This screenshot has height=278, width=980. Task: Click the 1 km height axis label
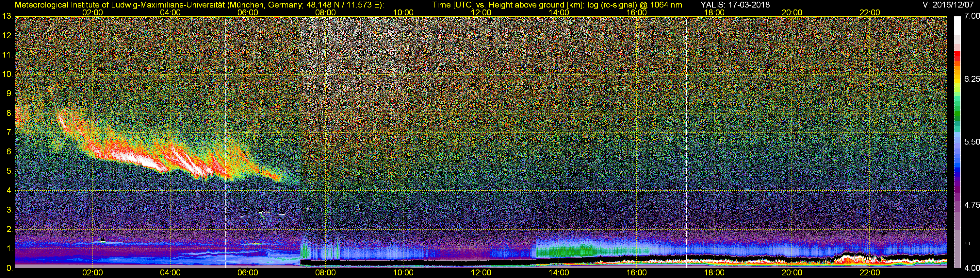pos(9,249)
